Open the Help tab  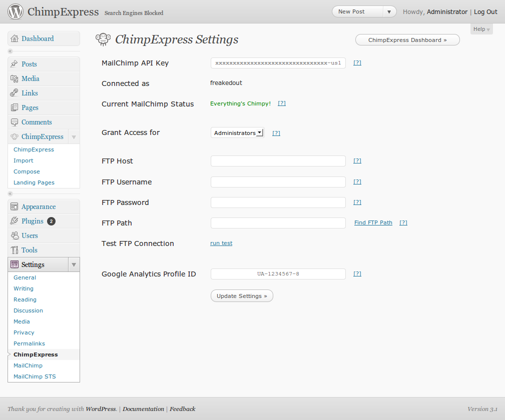point(481,29)
